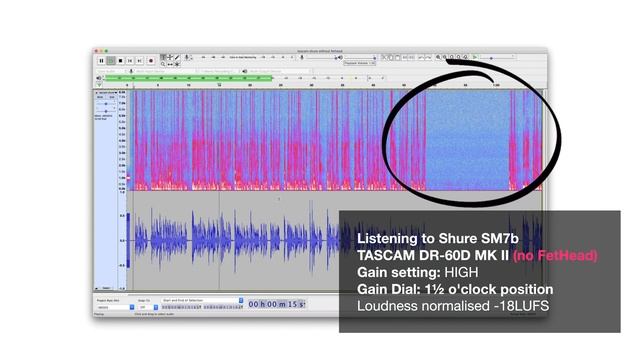Skip to start of the track
640x360 pixels.
click(x=130, y=61)
